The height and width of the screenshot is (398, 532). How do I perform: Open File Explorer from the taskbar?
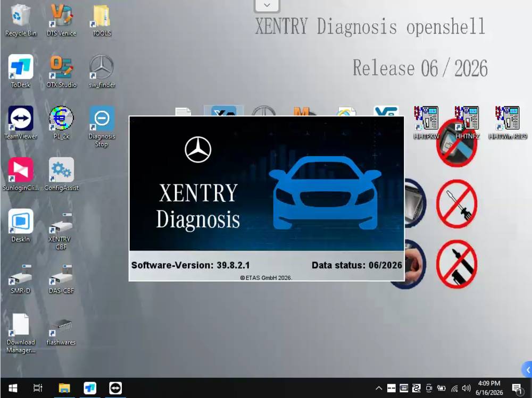point(64,388)
